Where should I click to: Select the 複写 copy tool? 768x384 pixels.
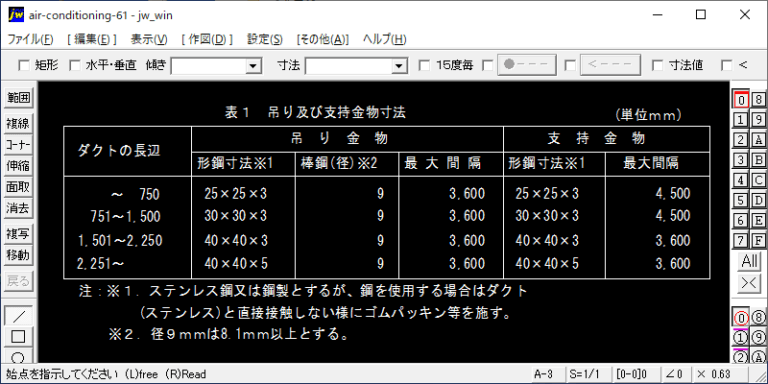[x=18, y=234]
